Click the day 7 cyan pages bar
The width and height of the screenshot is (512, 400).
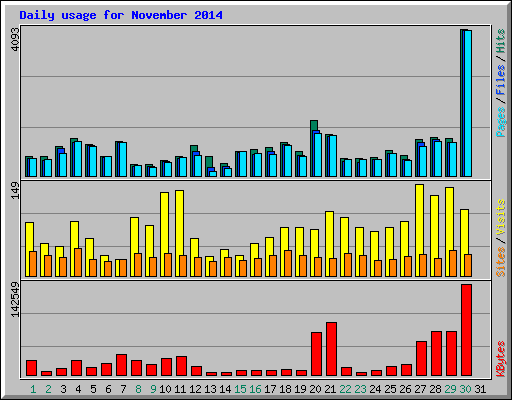click(x=123, y=159)
